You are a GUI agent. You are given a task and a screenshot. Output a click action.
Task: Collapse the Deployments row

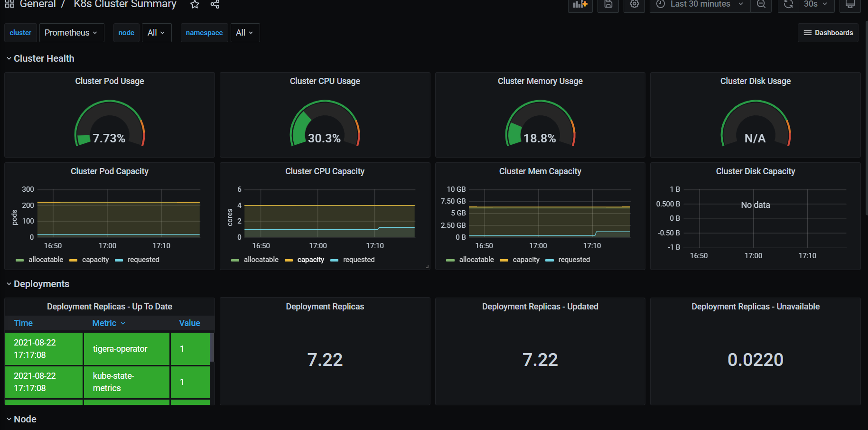[x=38, y=284]
